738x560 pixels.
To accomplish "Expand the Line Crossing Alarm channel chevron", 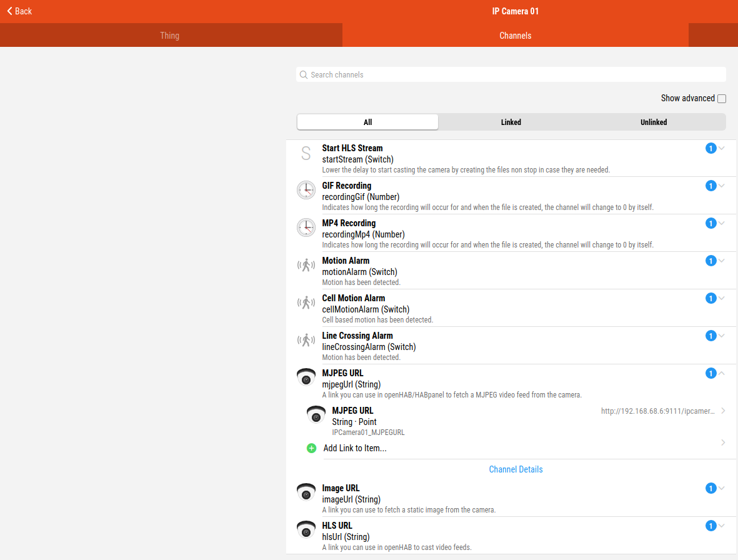I will tap(722, 336).
